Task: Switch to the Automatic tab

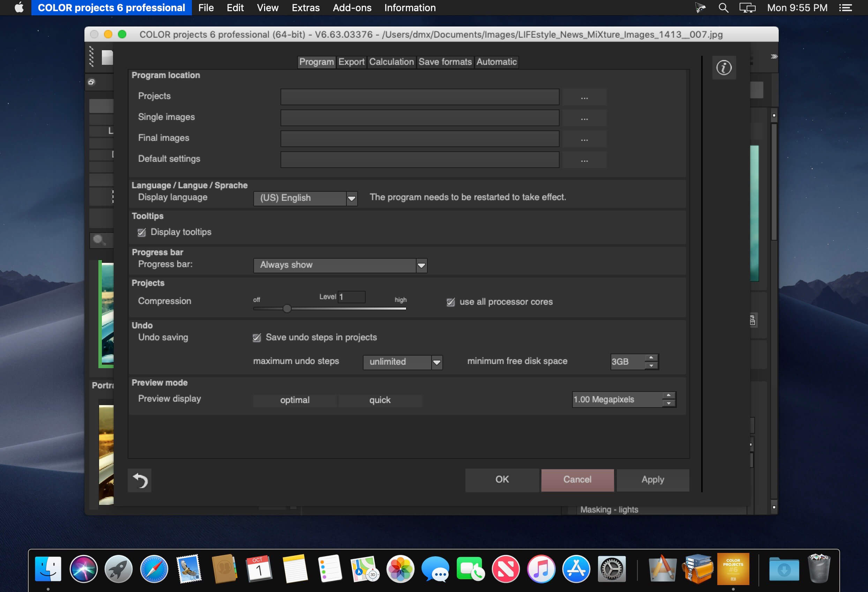Action: click(x=496, y=62)
